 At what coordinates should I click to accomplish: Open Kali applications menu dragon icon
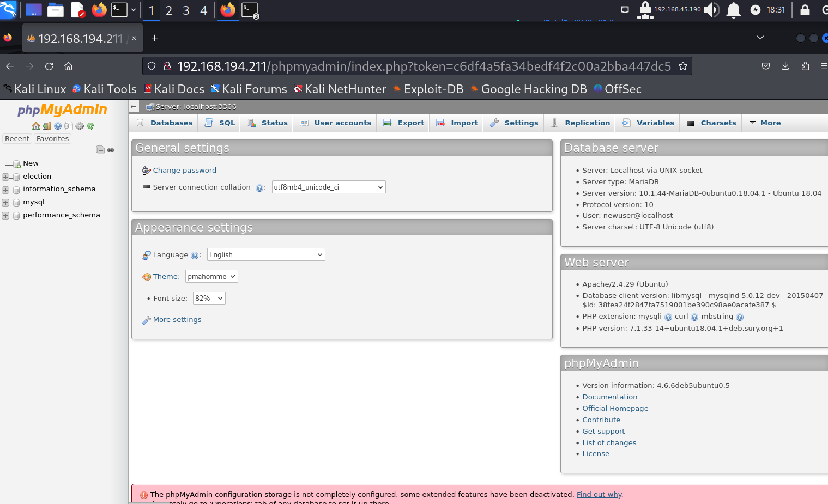pos(8,10)
